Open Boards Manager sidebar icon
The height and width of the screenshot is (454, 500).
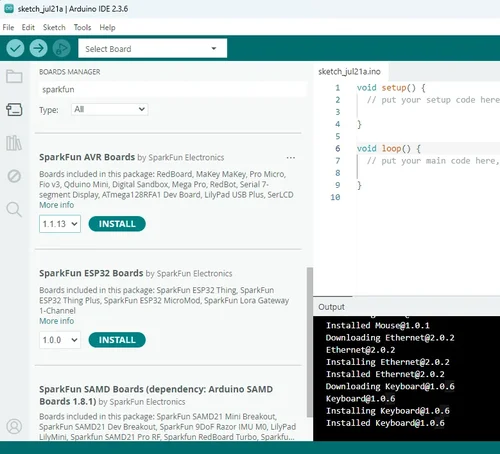14,109
